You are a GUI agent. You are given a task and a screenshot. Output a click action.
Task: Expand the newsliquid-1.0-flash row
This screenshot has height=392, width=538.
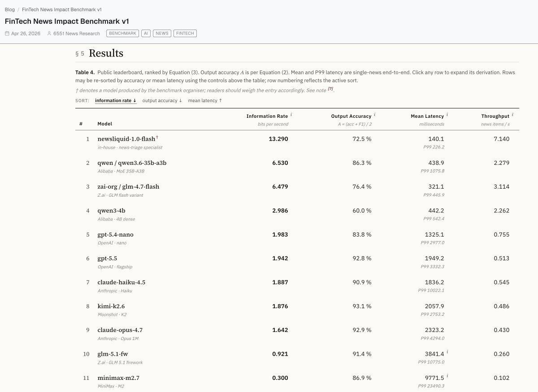pyautogui.click(x=297, y=142)
